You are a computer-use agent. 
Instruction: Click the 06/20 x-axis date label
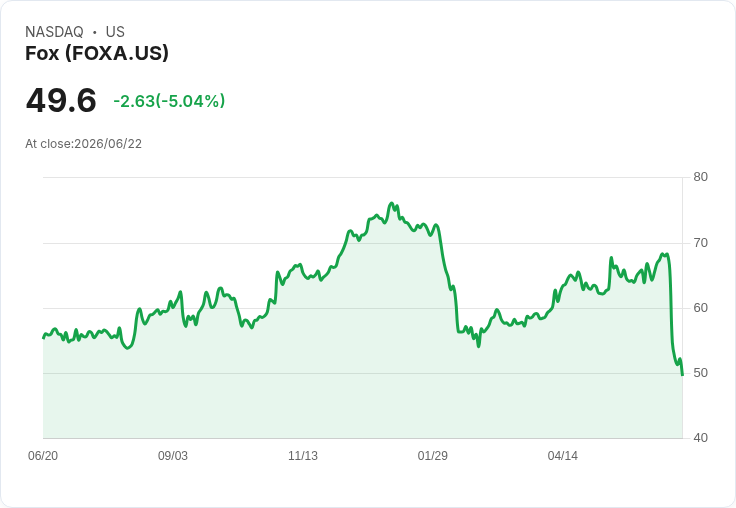click(x=43, y=456)
